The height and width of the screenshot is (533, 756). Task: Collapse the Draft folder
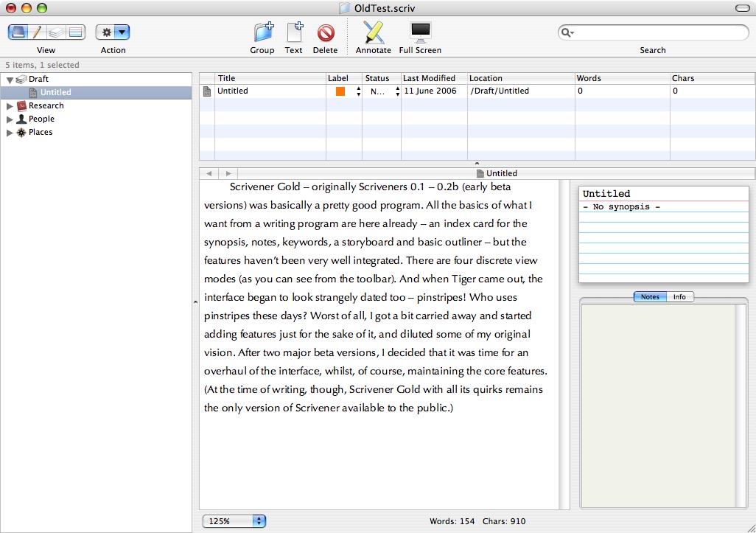pyautogui.click(x=10, y=80)
